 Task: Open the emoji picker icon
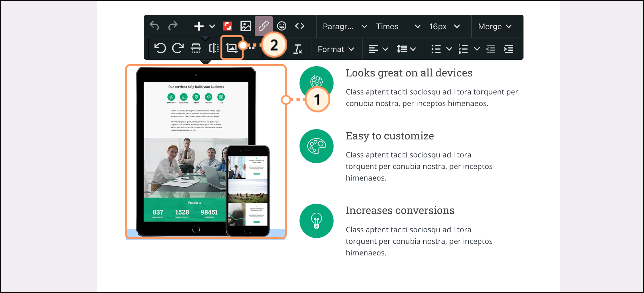point(282,26)
